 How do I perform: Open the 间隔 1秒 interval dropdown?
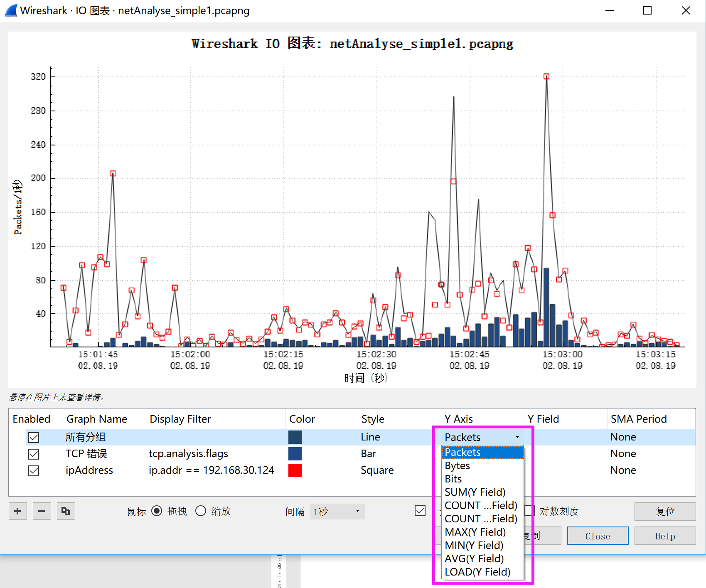(337, 512)
